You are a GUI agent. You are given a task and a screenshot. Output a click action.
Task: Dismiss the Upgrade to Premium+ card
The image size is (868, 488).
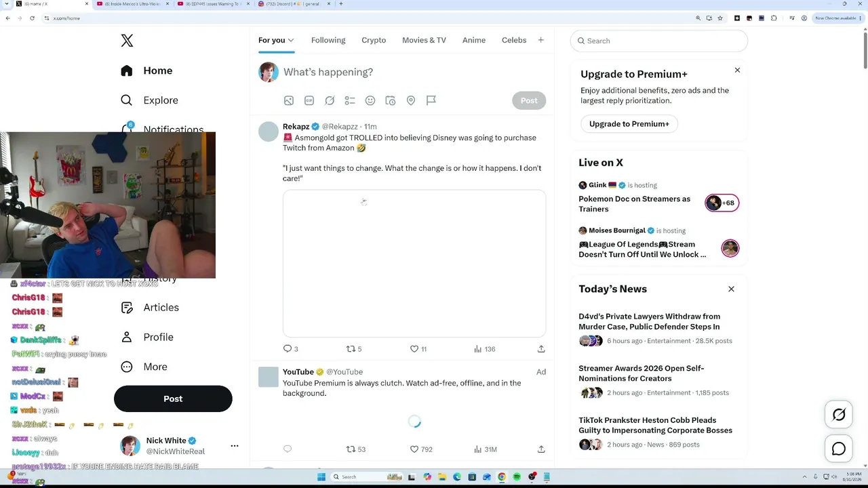tap(737, 70)
